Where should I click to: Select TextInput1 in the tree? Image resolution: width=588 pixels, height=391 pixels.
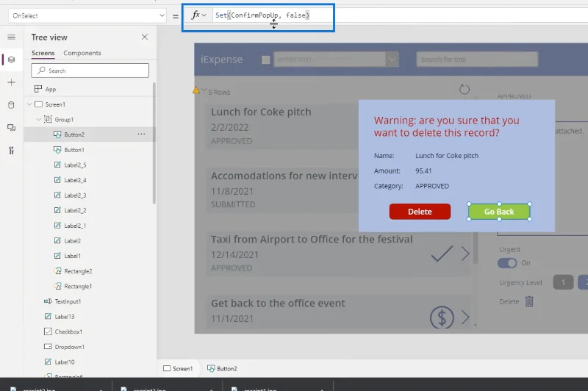pos(68,301)
